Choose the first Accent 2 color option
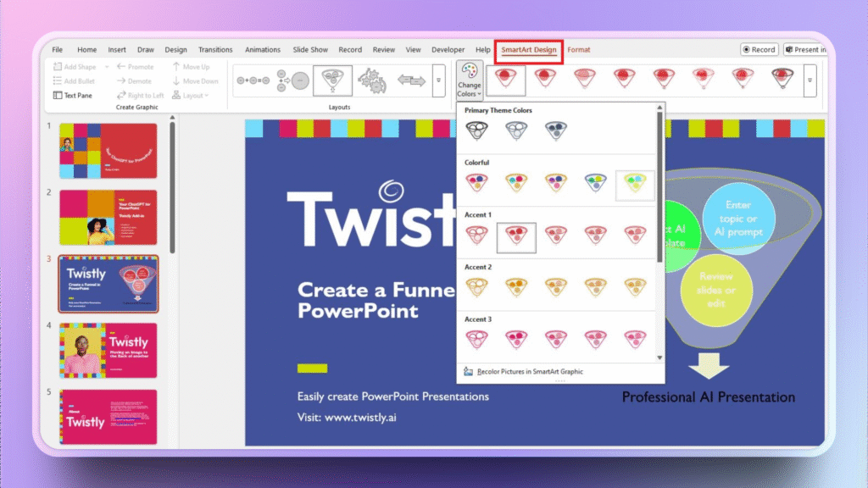The height and width of the screenshot is (488, 868). click(476, 286)
